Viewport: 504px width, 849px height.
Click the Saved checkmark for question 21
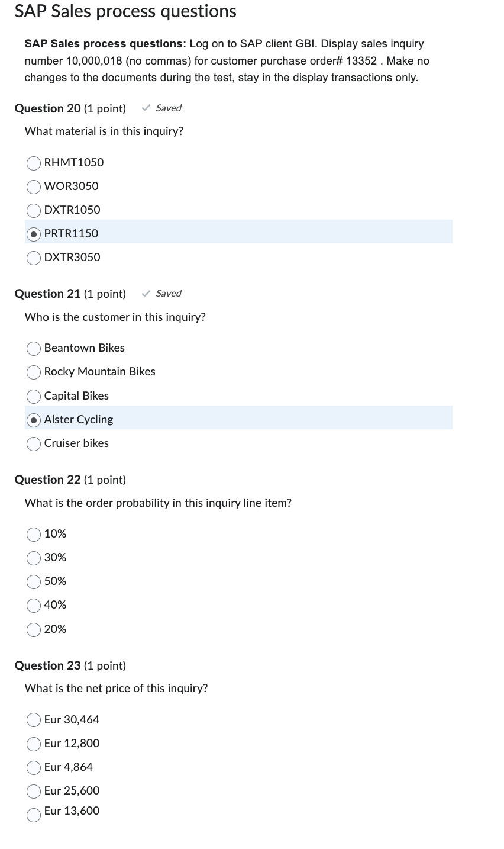[x=146, y=293]
